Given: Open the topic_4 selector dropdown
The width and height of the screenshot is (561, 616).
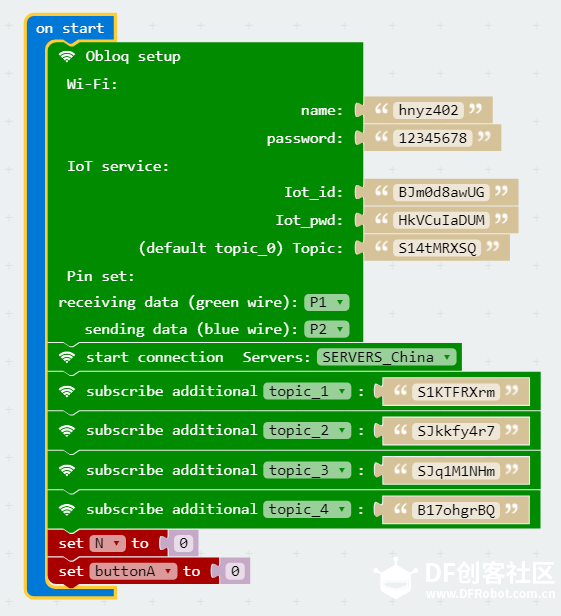Looking at the screenshot, I should (x=307, y=510).
